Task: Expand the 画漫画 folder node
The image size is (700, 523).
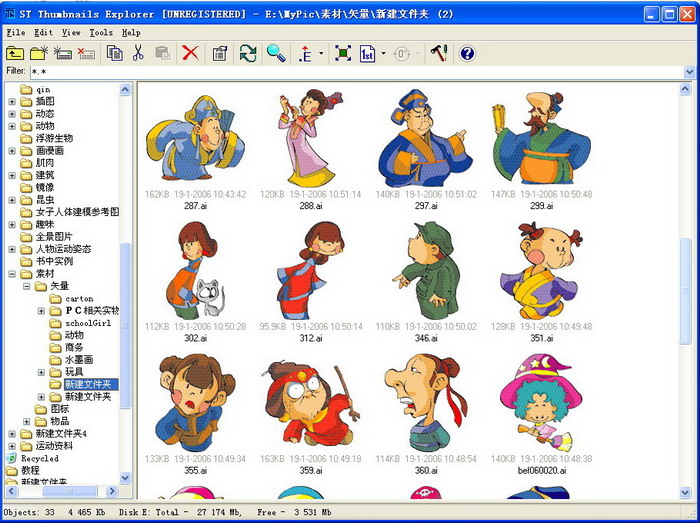Action: [12, 151]
